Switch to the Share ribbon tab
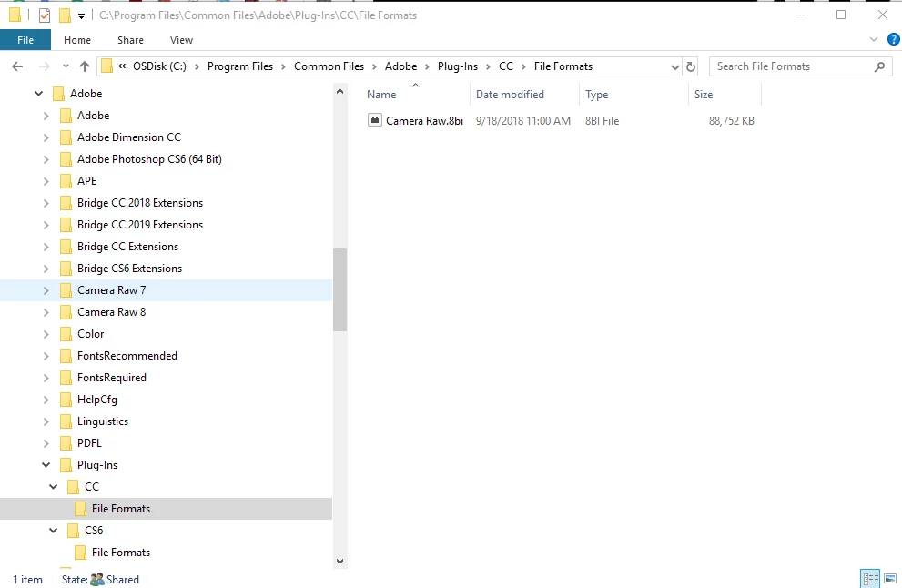 pos(130,40)
